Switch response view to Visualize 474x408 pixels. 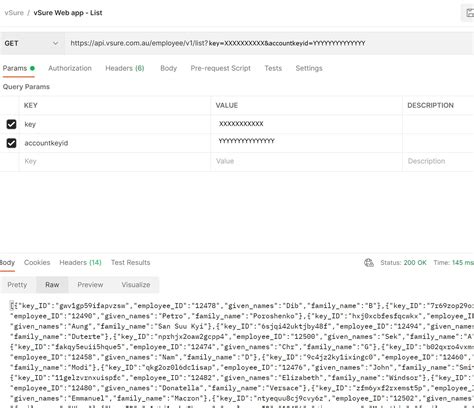point(136,285)
